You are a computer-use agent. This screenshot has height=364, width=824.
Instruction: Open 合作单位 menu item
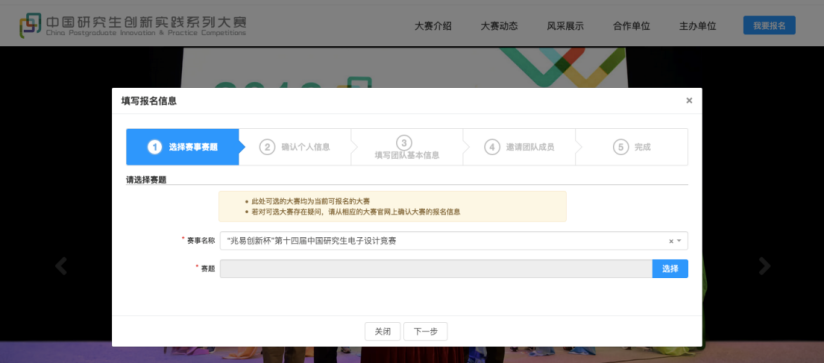(x=631, y=26)
